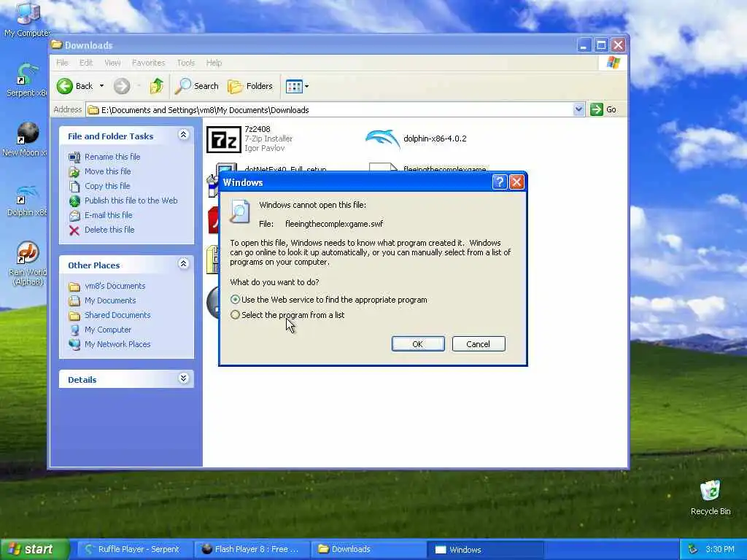Expand the Address bar dropdown
Screen dimensions: 747x560
pyautogui.click(x=578, y=109)
